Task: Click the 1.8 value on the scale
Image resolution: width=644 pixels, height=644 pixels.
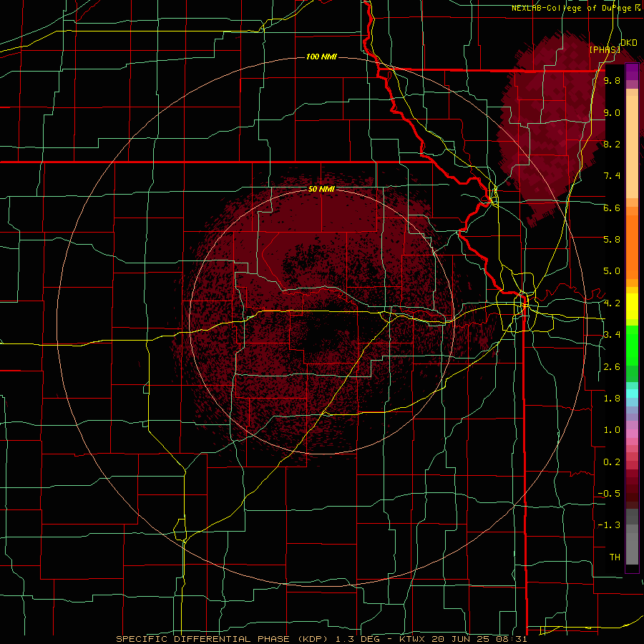Action: coord(612,399)
